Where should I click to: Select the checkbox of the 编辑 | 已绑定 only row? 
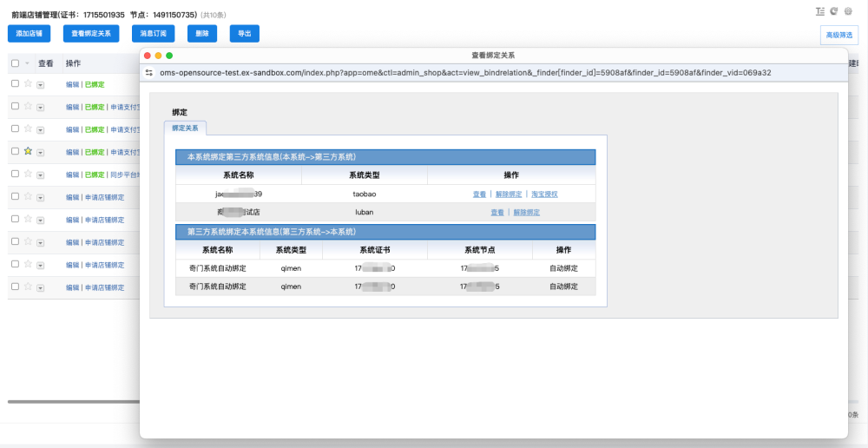15,83
